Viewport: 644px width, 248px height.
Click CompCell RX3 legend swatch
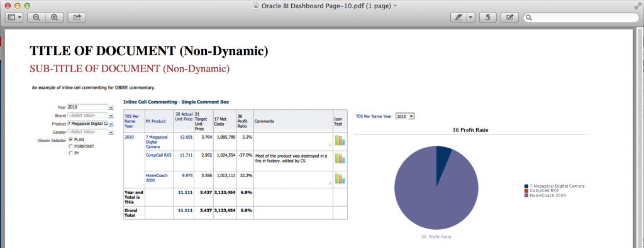pyautogui.click(x=527, y=191)
